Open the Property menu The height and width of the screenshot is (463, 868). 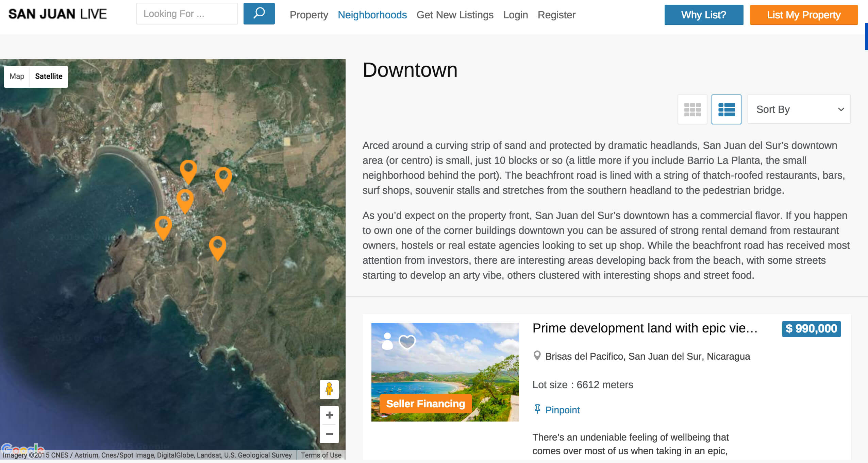pyautogui.click(x=309, y=15)
